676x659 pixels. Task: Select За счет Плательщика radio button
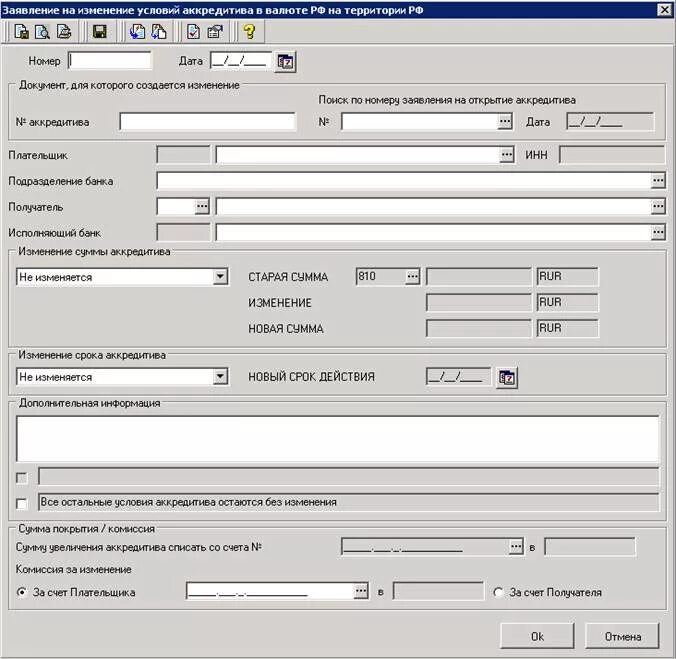pyautogui.click(x=22, y=592)
